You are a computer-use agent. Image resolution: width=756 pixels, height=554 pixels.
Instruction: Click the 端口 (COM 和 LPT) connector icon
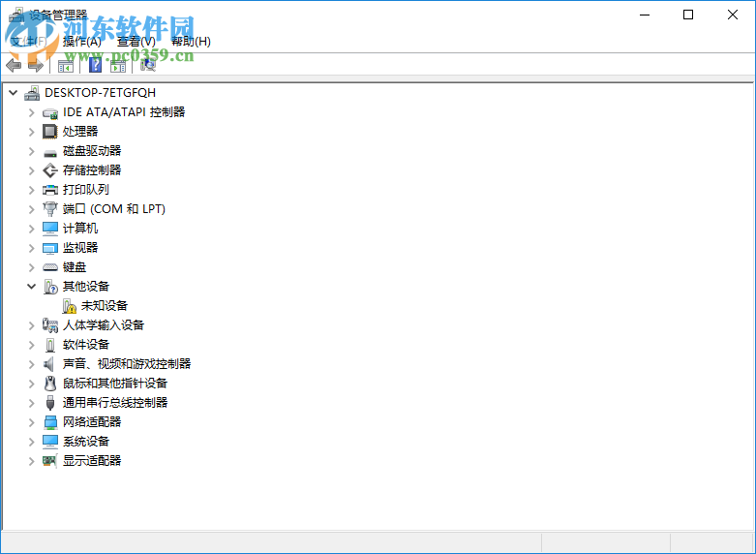(x=50, y=209)
